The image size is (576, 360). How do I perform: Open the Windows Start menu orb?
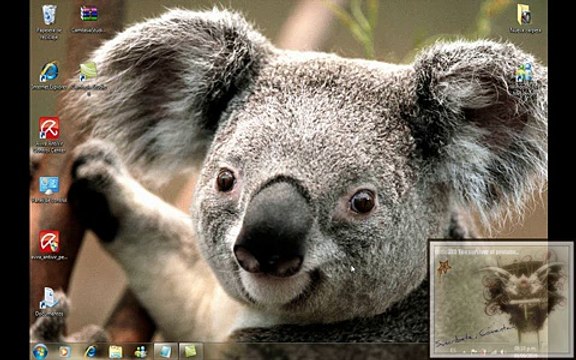(40, 352)
